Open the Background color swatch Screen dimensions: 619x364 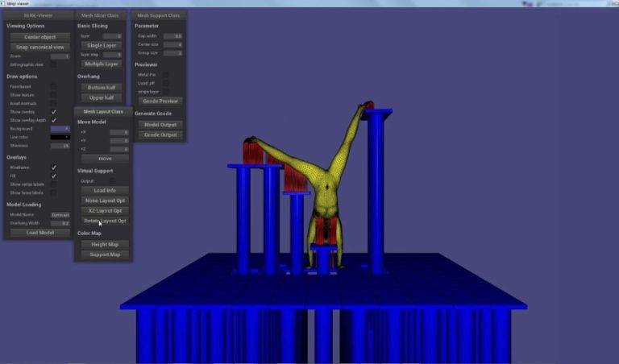coord(60,128)
